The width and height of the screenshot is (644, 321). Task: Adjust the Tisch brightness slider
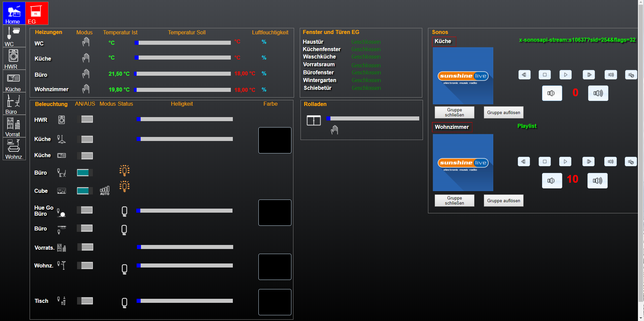click(185, 301)
